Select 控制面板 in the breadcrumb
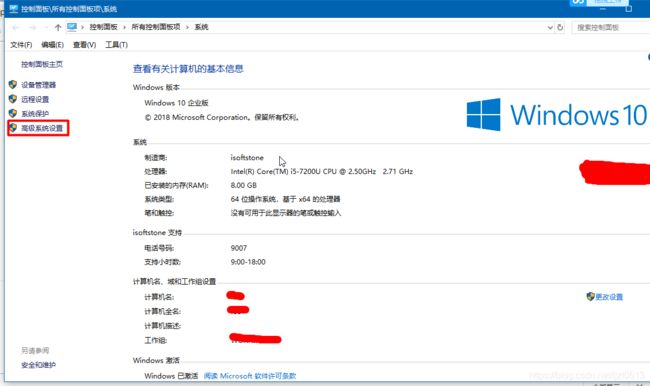Screen dimensions: 650x386 point(104,27)
